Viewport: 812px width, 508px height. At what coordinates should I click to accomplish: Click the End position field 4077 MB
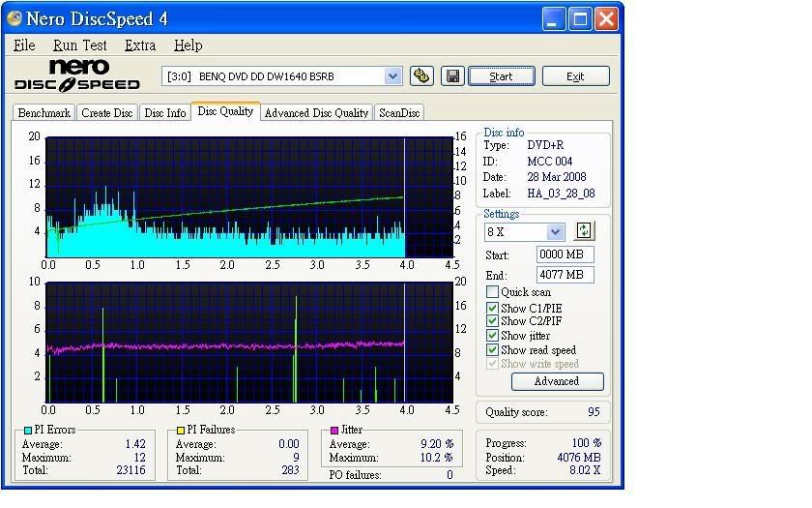565,275
